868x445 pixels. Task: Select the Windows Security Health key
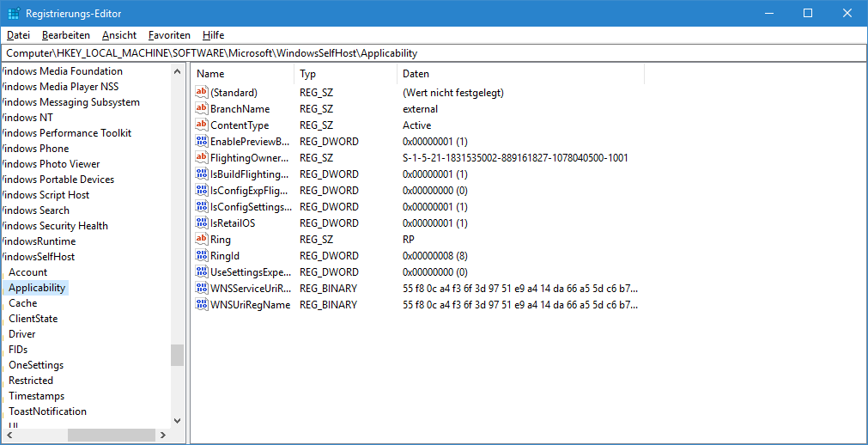pyautogui.click(x=55, y=226)
